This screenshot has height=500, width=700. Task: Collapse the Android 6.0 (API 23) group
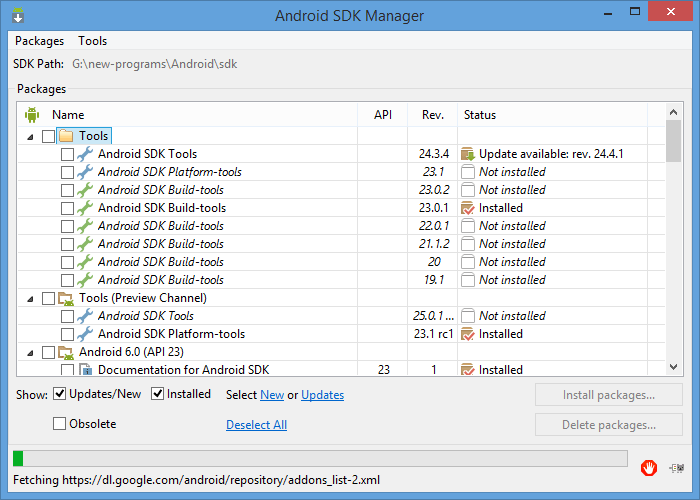pyautogui.click(x=30, y=353)
